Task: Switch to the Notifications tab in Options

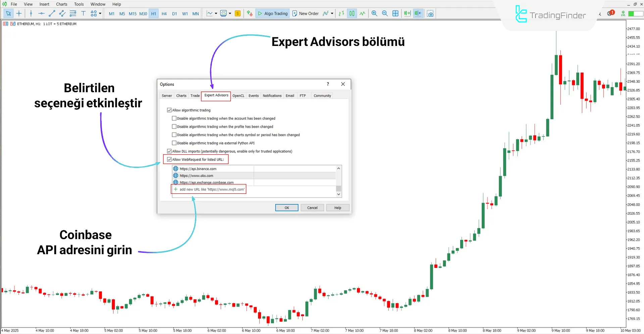Action: point(272,96)
